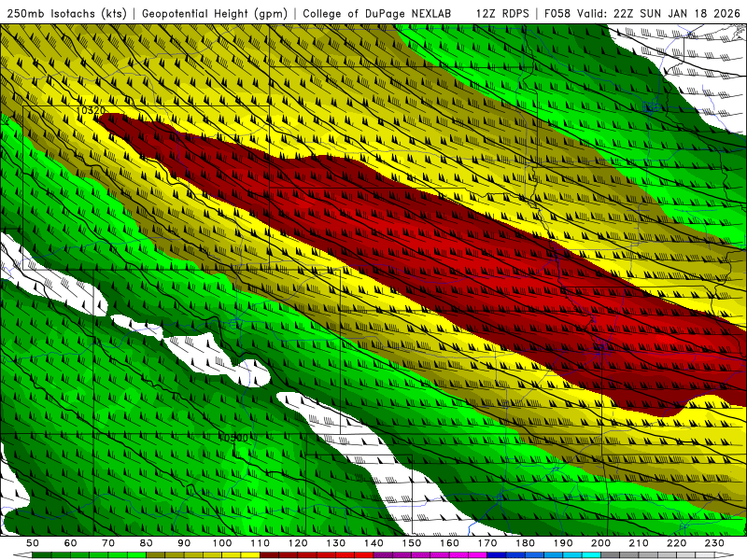Click the '250mb Isotachs (kts)' title text
This screenshot has width=747, height=560.
66,13
